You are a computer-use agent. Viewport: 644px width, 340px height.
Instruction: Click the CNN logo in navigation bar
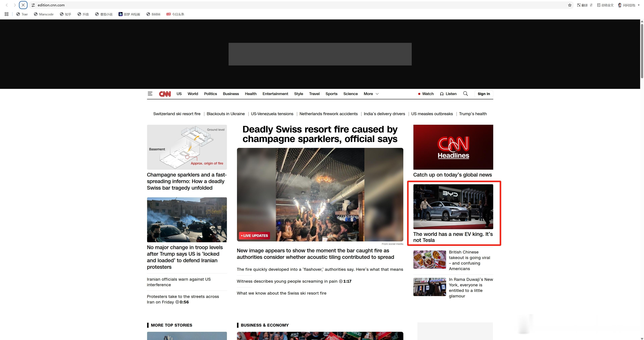[165, 94]
